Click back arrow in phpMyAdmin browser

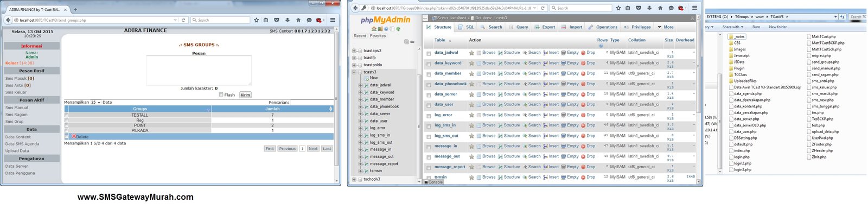(355, 8)
